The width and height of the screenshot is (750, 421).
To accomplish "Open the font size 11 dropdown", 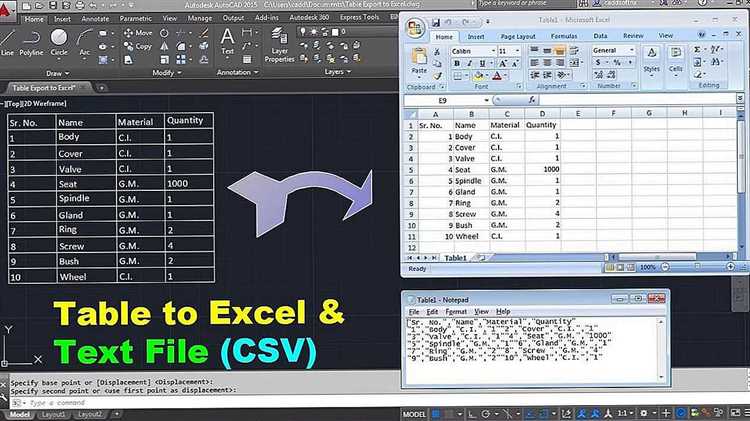I will click(517, 51).
